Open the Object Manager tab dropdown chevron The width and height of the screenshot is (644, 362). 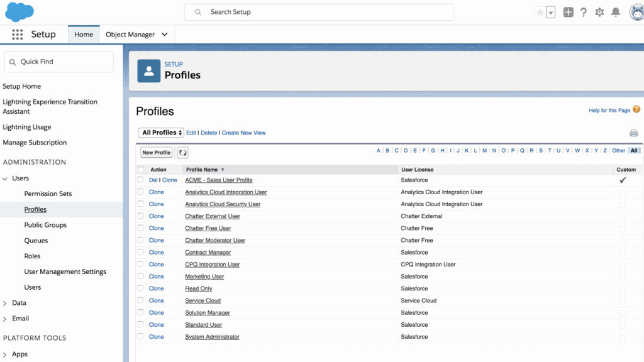(x=164, y=35)
